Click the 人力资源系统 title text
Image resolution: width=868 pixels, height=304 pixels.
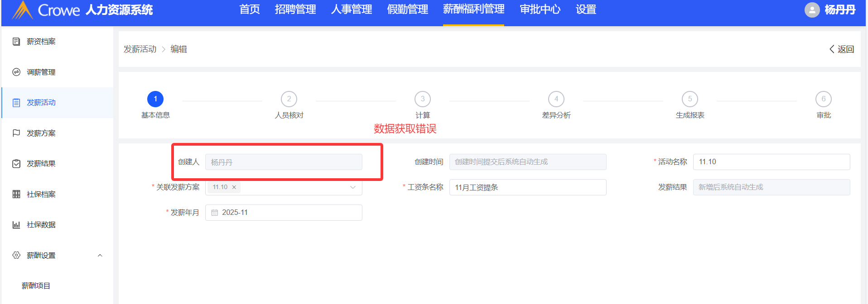coord(119,10)
